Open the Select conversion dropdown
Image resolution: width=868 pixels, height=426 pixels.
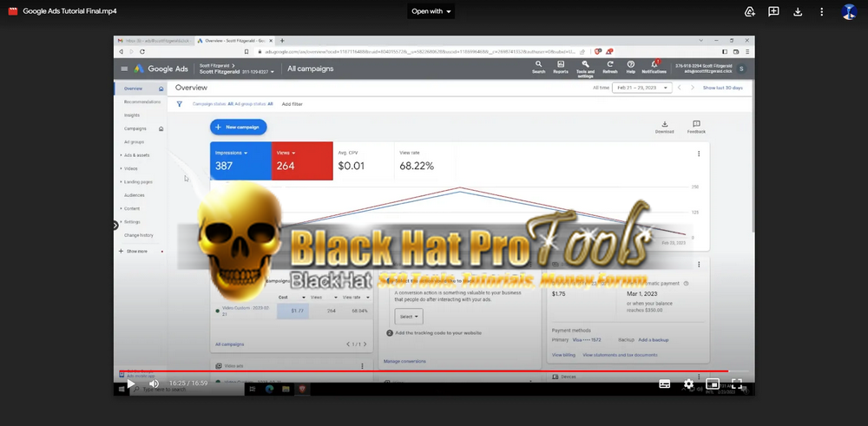coord(409,317)
